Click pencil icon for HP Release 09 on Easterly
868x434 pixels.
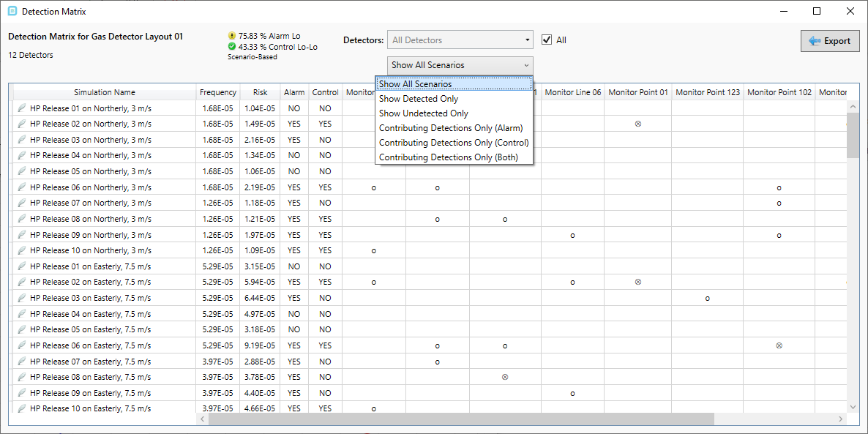tap(22, 393)
